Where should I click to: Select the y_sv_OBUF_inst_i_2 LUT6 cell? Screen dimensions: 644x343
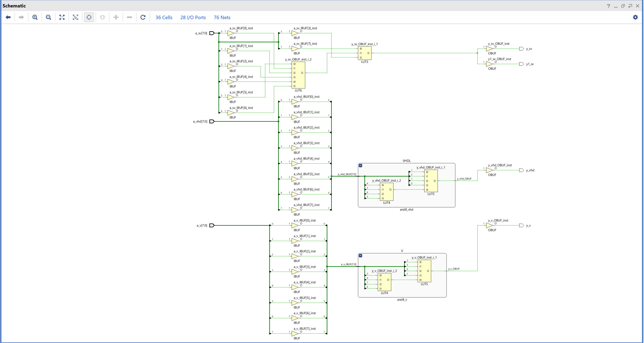(x=298, y=75)
